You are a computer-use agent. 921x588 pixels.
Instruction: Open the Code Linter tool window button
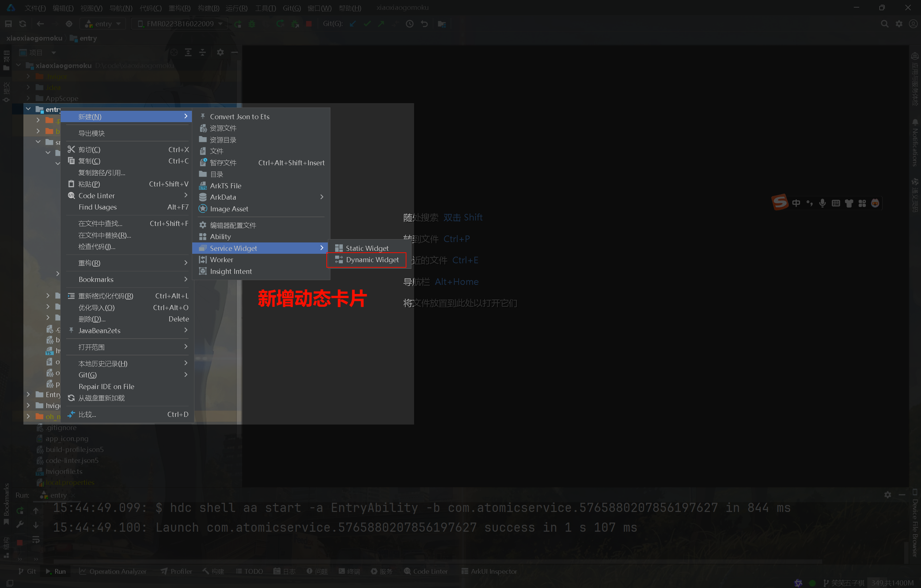tap(425, 571)
